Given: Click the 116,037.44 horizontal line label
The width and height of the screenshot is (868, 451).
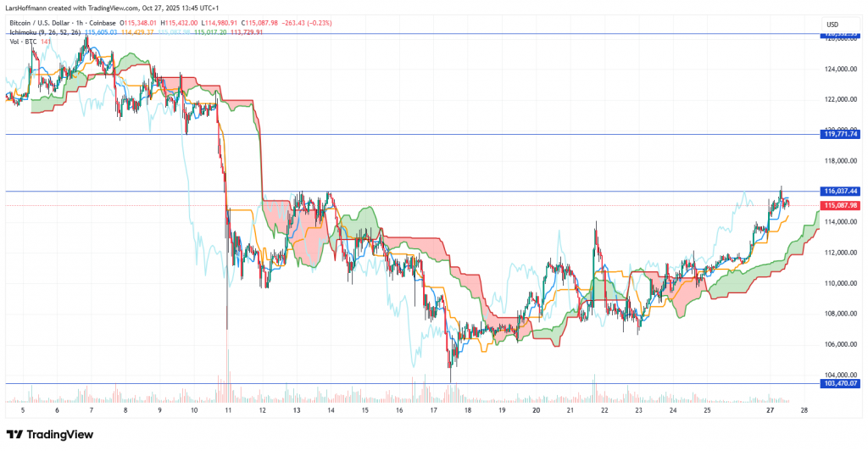Looking at the screenshot, I should click(841, 192).
